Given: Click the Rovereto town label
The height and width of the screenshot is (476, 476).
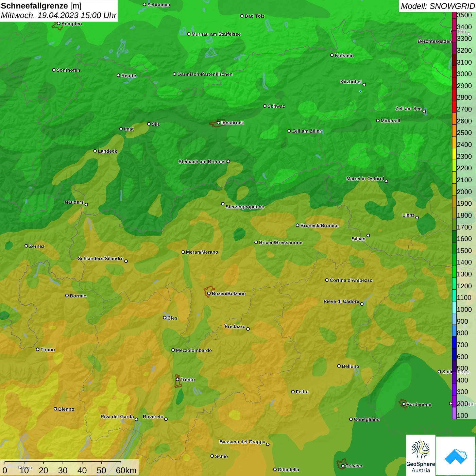Looking at the screenshot, I should (x=153, y=417).
